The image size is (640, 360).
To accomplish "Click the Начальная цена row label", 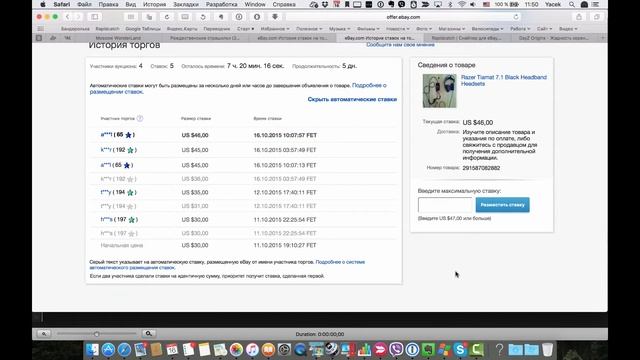I will 122,245.
